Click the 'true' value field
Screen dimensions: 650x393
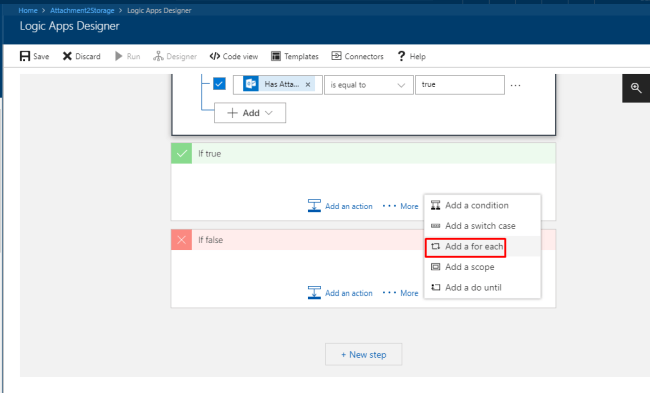point(460,85)
